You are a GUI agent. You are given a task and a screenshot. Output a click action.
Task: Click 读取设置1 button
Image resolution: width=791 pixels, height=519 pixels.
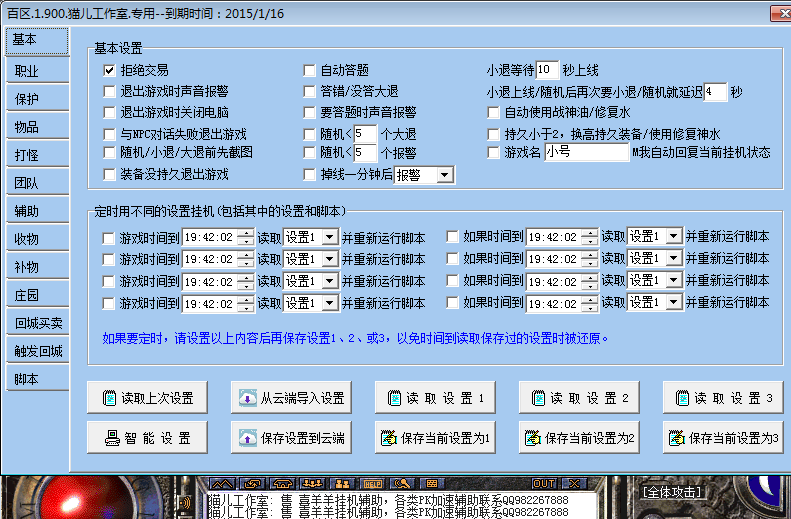point(435,398)
